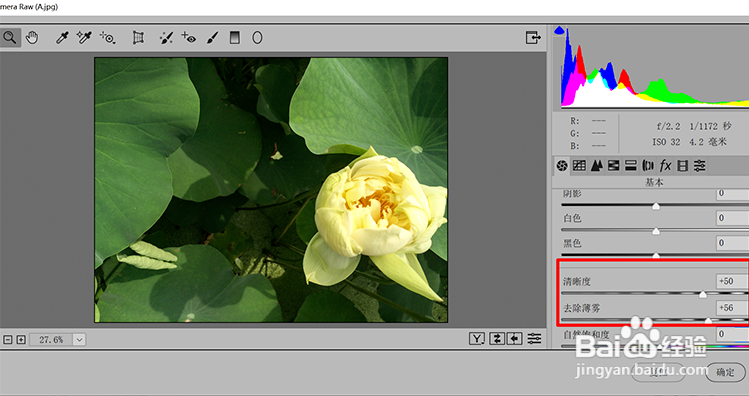Click the 阴影 value field

pyautogui.click(x=733, y=193)
